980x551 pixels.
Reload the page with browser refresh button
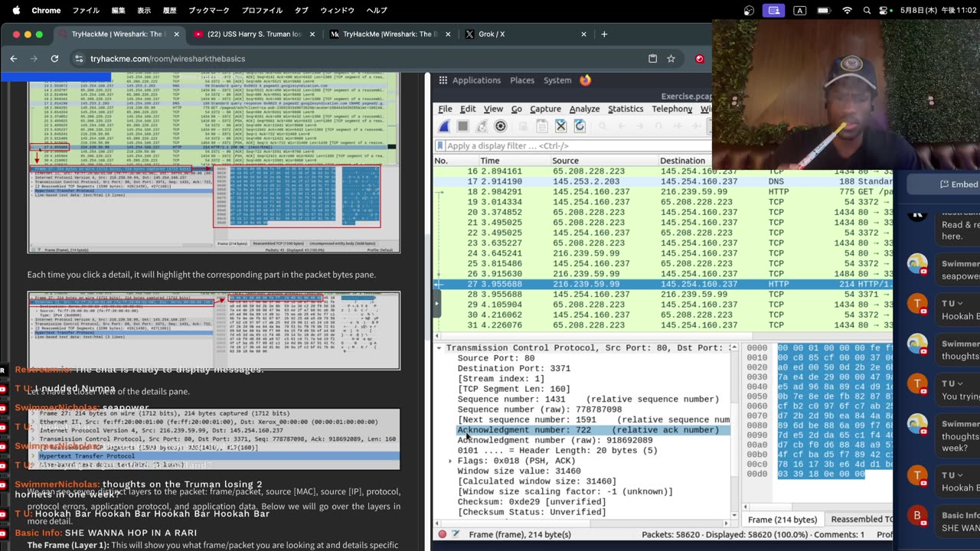[x=54, y=59]
